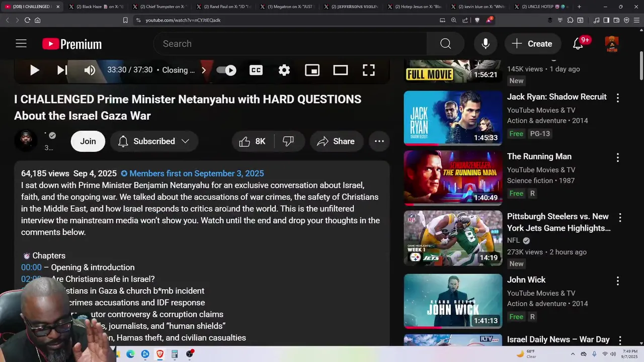This screenshot has height=362, width=644.
Task: Switch to kevin blue on X tab
Action: tap(479, 7)
